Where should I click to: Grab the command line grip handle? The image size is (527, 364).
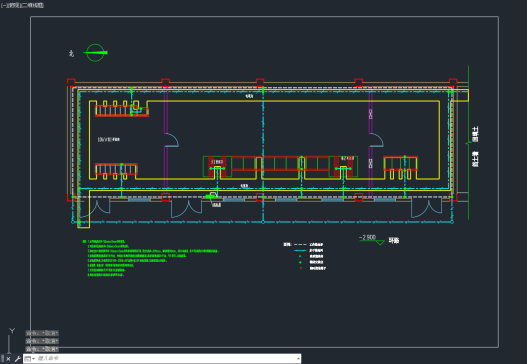(x=3, y=359)
